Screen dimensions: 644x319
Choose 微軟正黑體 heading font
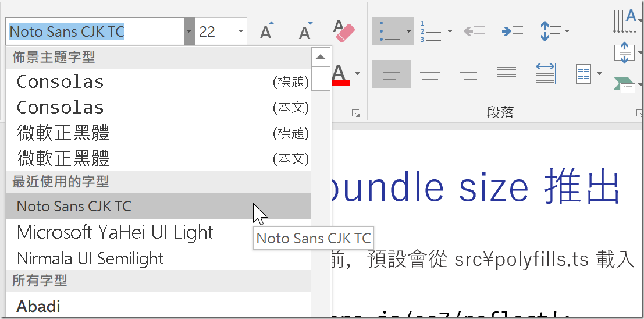(x=159, y=133)
